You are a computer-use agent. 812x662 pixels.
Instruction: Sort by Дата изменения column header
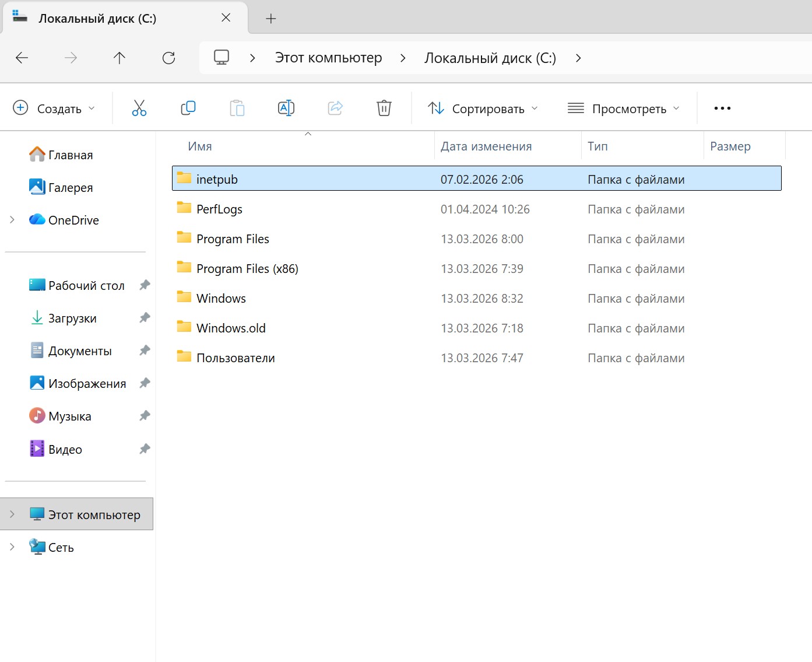click(508, 146)
